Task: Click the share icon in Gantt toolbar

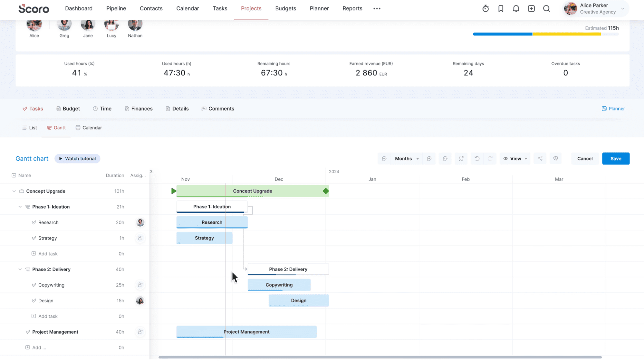Action: 540,159
